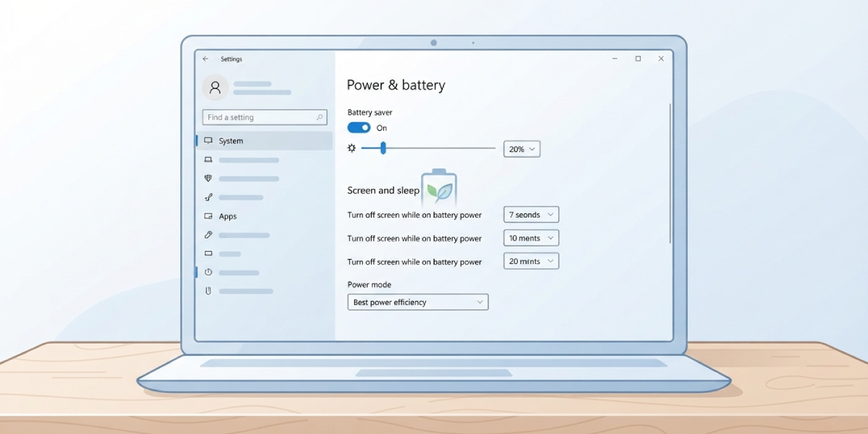Click the "Power mode" label

[x=369, y=285]
